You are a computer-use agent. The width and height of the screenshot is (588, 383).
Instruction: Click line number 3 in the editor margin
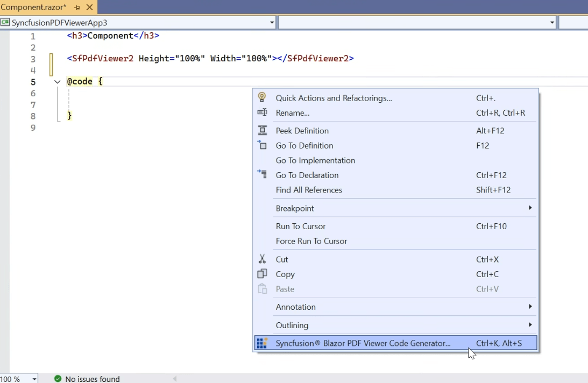[33, 59]
